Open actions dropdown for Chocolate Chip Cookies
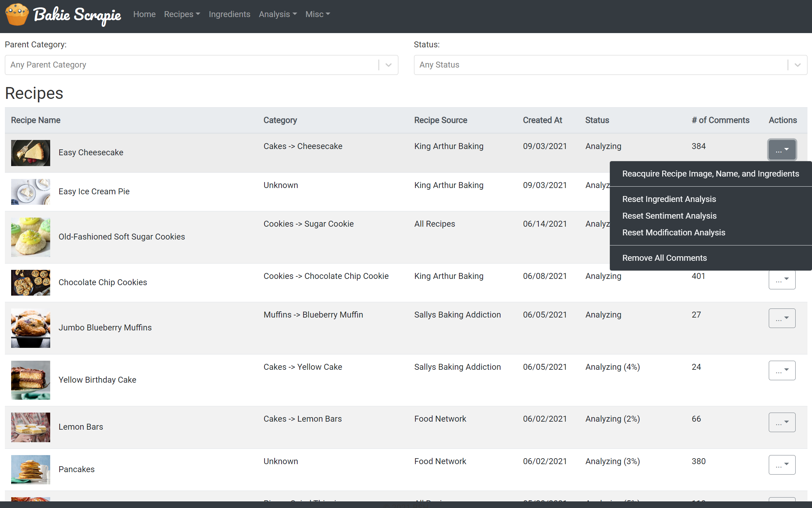Viewport: 812px width, 508px height. click(x=782, y=280)
